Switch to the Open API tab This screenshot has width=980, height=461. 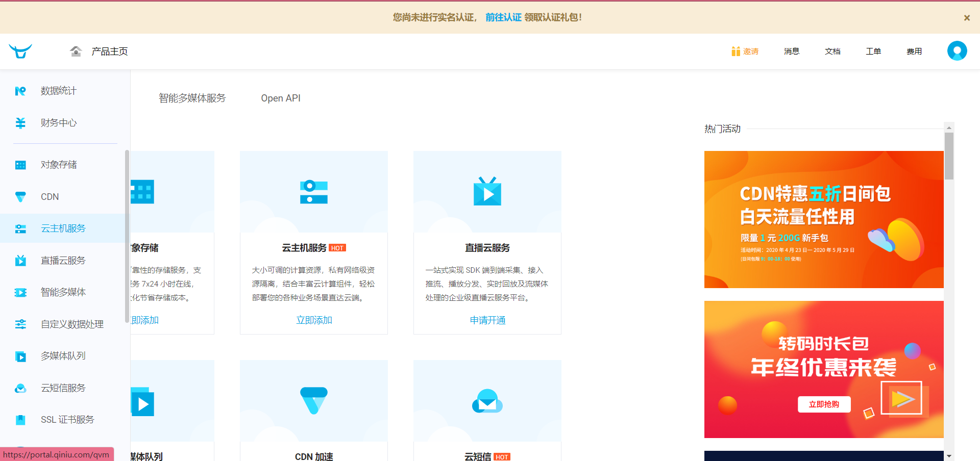(x=281, y=98)
